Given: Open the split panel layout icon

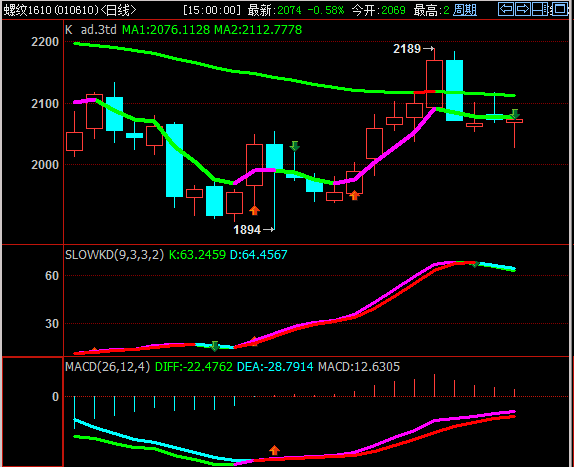Looking at the screenshot, I should point(540,9).
